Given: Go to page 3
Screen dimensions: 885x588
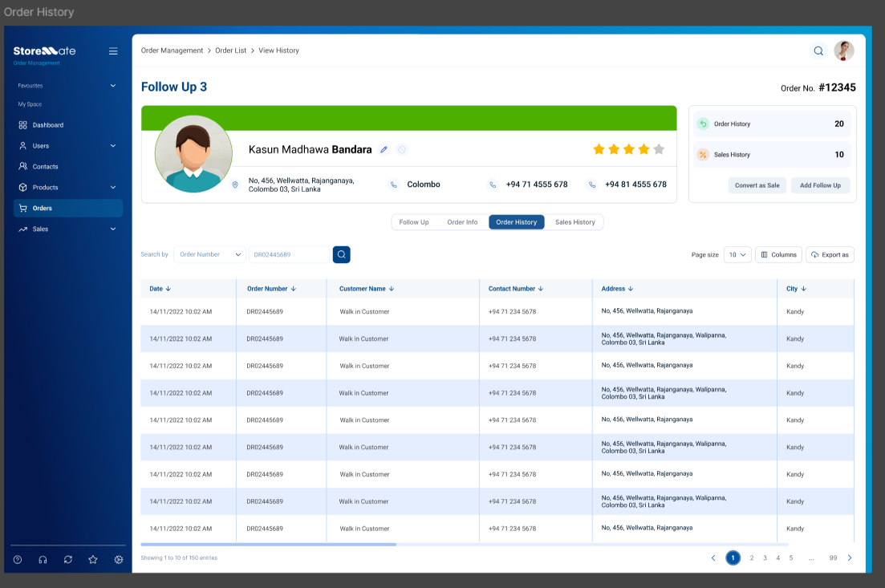Looking at the screenshot, I should 765,558.
